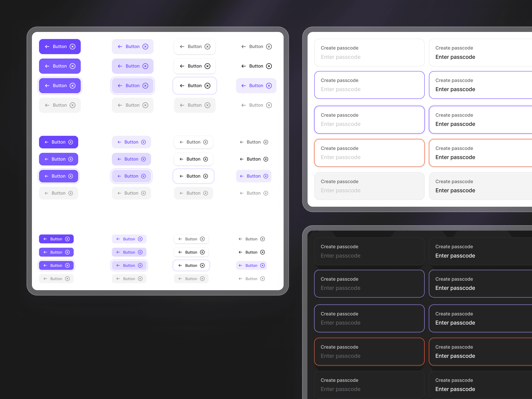Click circled X on medium focused white outlined button

coord(205,176)
